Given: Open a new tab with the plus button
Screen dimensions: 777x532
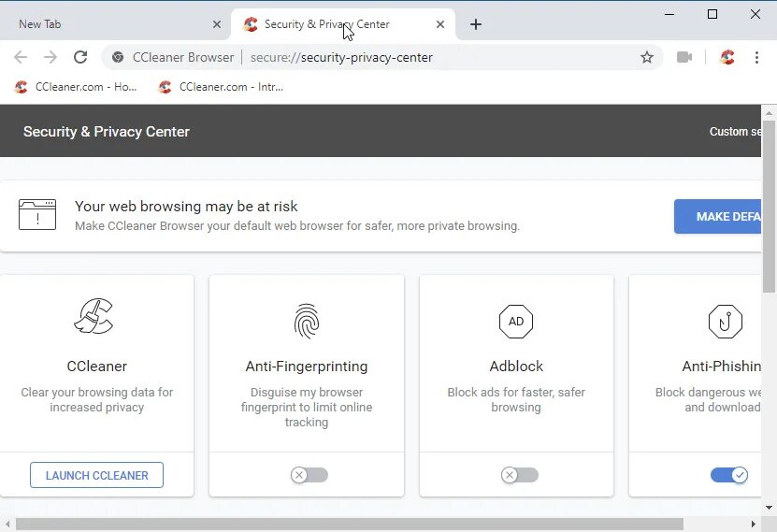Looking at the screenshot, I should point(476,24).
